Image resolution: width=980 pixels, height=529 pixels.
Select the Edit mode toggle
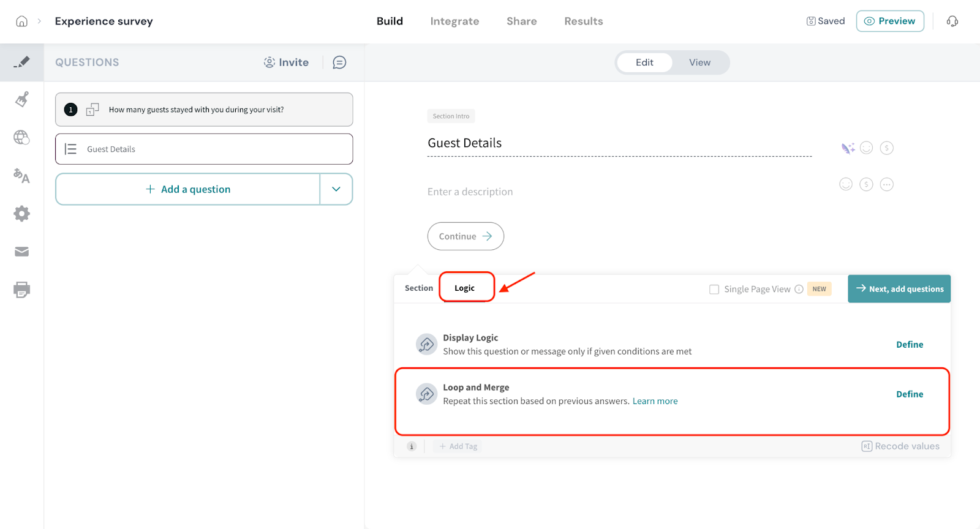(644, 62)
